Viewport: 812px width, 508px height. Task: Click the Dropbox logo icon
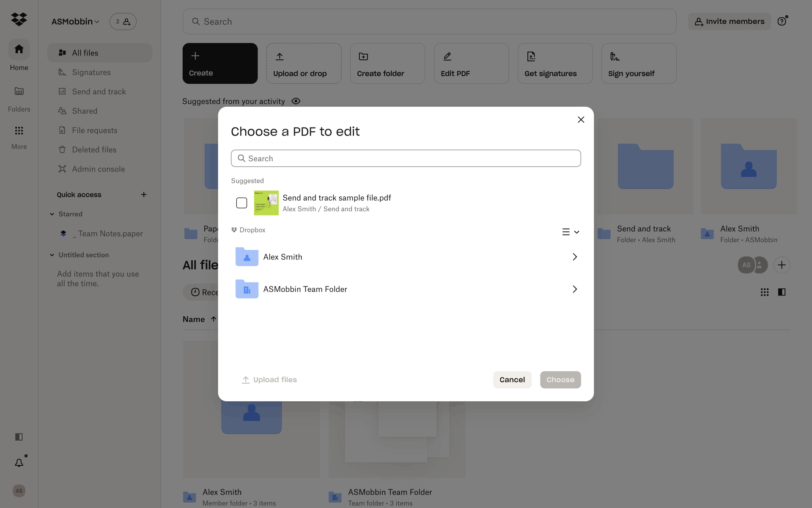[19, 19]
